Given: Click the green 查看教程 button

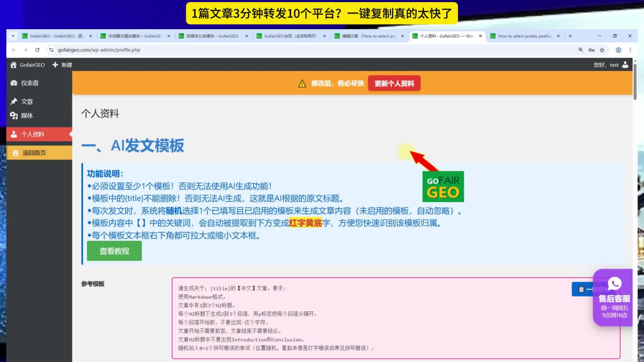Looking at the screenshot, I should (x=114, y=251).
